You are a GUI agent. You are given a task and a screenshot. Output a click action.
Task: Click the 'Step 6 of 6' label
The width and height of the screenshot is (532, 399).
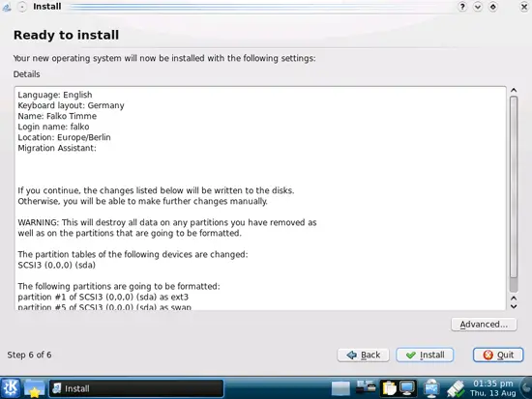click(x=29, y=355)
